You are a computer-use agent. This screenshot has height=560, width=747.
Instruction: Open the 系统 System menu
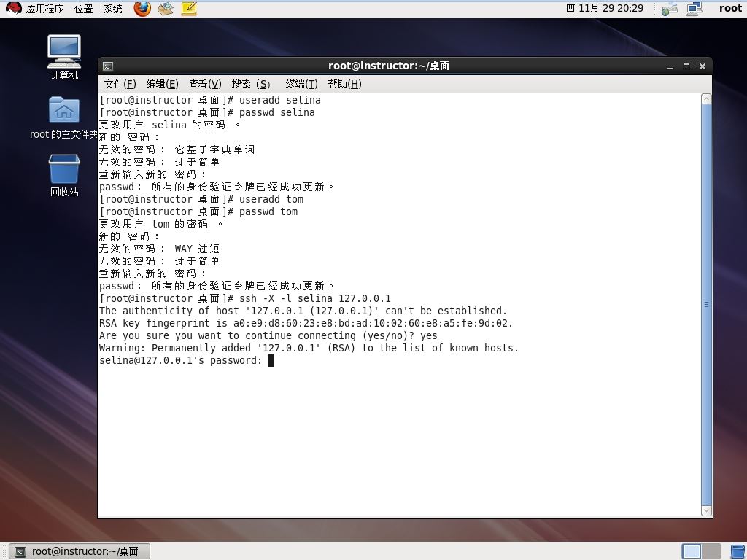pos(113,9)
